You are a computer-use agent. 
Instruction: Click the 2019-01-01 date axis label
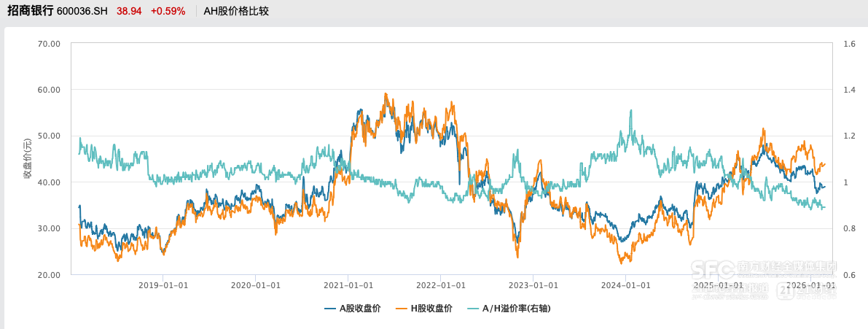(163, 285)
